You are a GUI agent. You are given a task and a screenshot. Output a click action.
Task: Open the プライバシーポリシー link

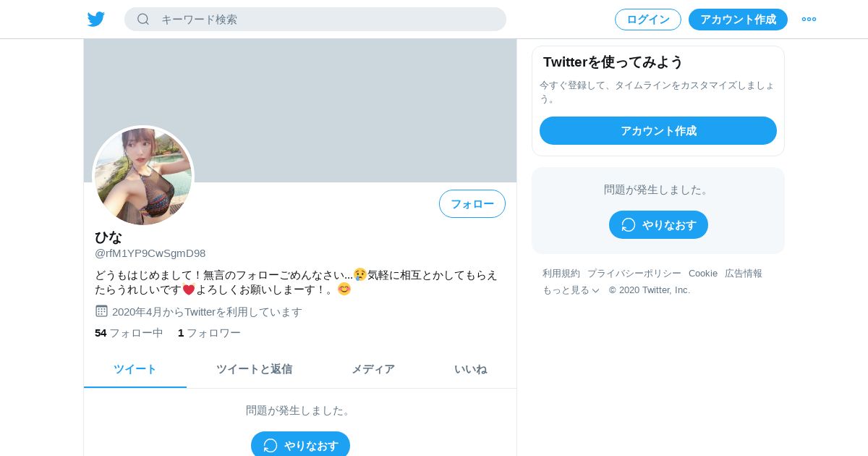[x=634, y=274]
